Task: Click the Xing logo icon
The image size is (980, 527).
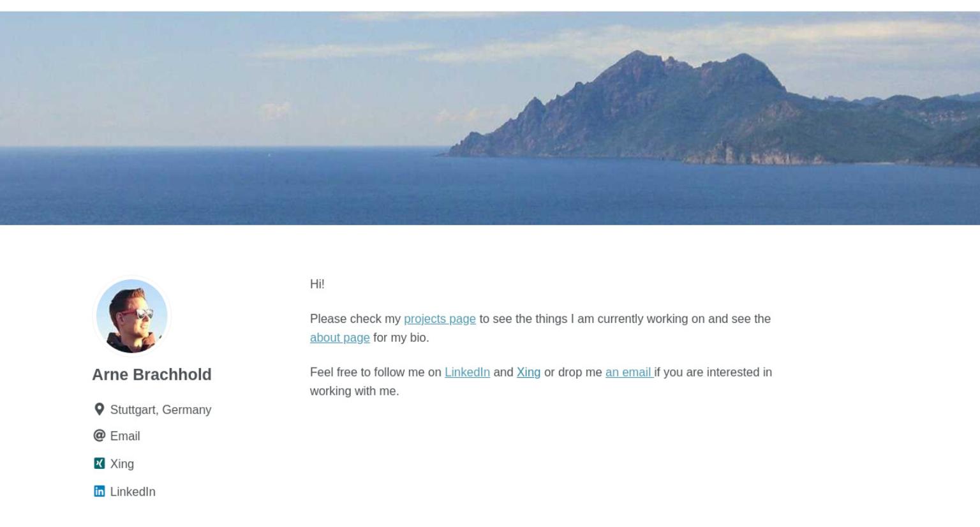Action: (99, 463)
